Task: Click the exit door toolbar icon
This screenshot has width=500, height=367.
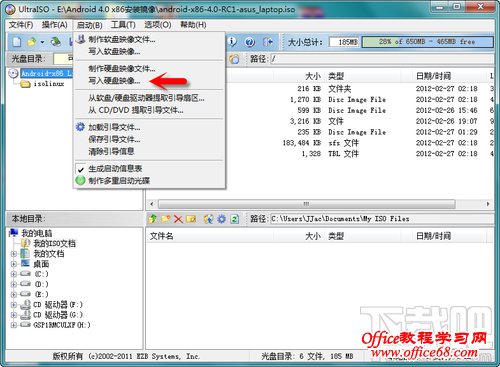Action: click(x=268, y=42)
